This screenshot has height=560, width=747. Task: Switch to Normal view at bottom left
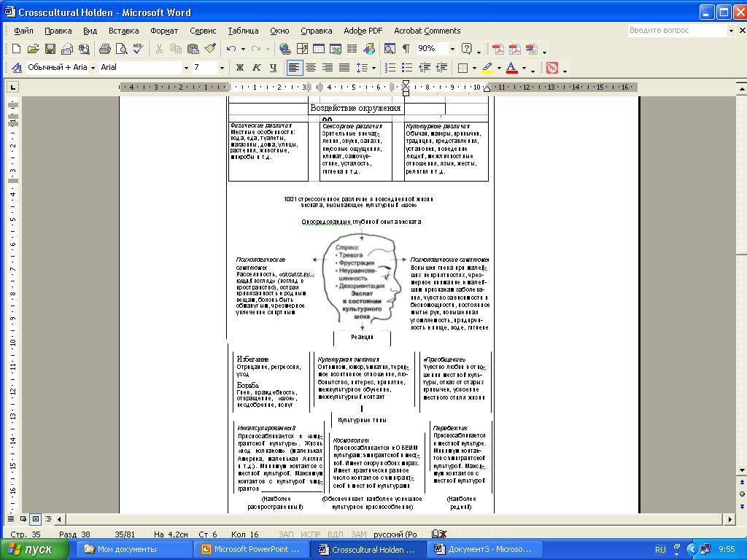point(11,518)
